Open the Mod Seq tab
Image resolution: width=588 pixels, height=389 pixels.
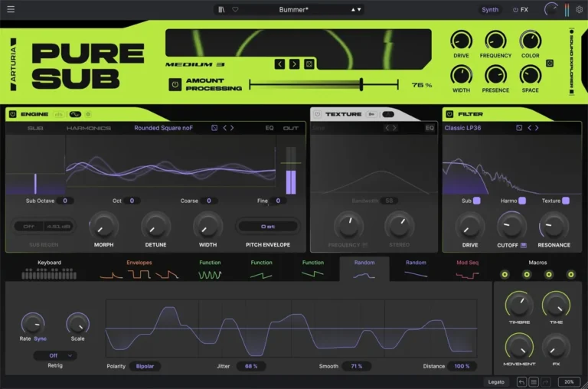(467, 270)
